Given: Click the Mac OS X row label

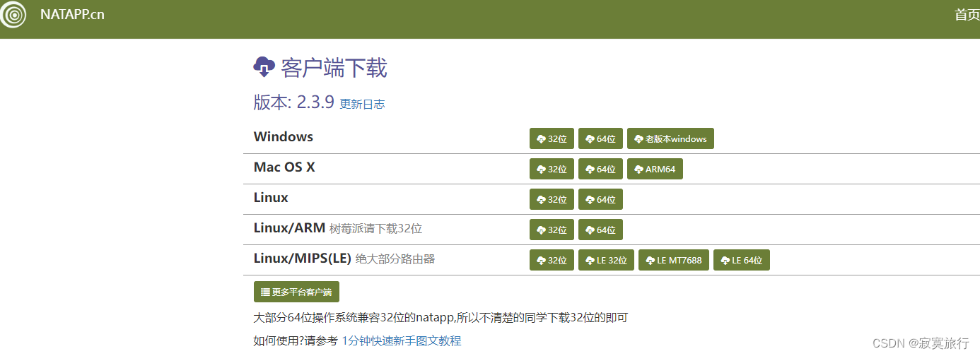Looking at the screenshot, I should tap(284, 167).
